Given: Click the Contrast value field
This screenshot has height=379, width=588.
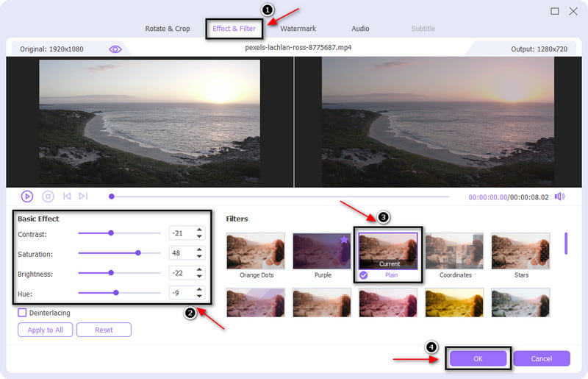Looking at the screenshot, I should point(182,233).
